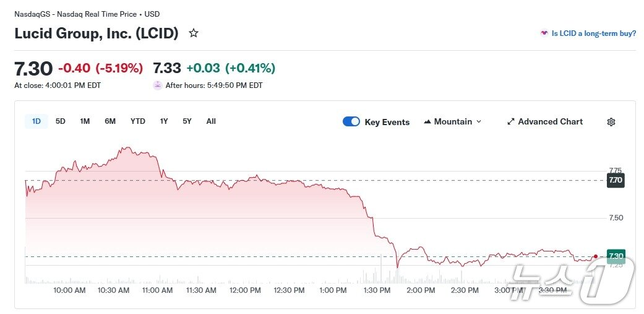Open the Advanced Chart view
The width and height of the screenshot is (644, 314).
tap(550, 122)
